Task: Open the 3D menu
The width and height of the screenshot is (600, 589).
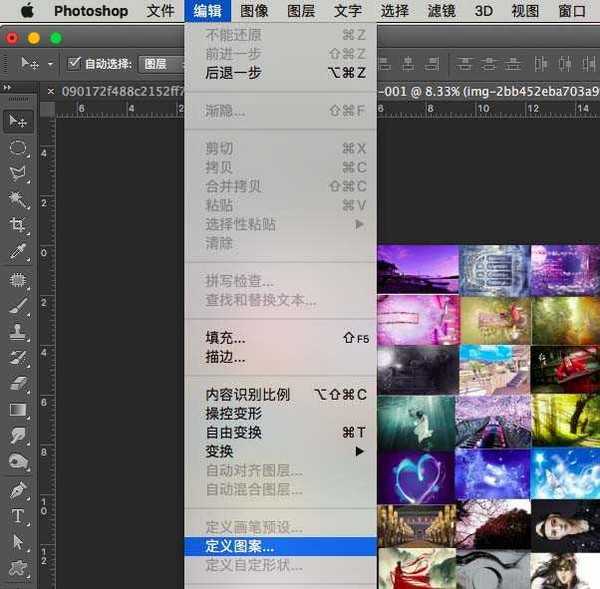Action: [484, 11]
